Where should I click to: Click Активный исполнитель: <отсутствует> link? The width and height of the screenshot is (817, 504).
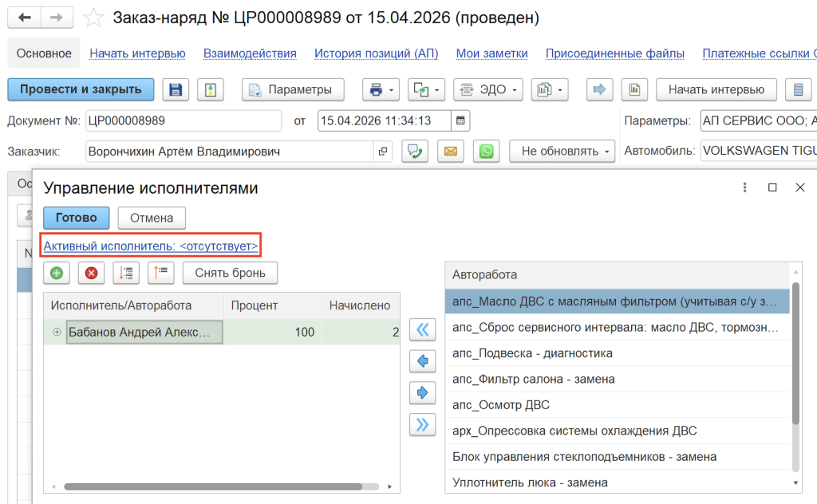coord(151,246)
